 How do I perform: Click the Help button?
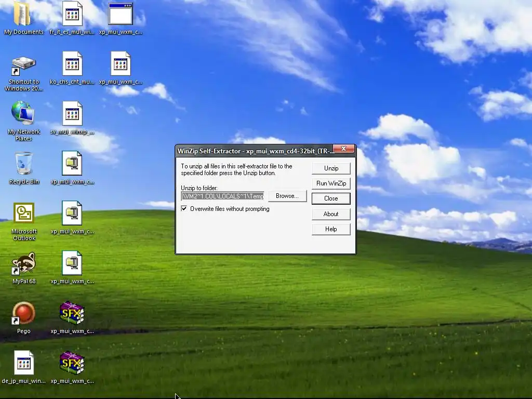[x=331, y=229]
